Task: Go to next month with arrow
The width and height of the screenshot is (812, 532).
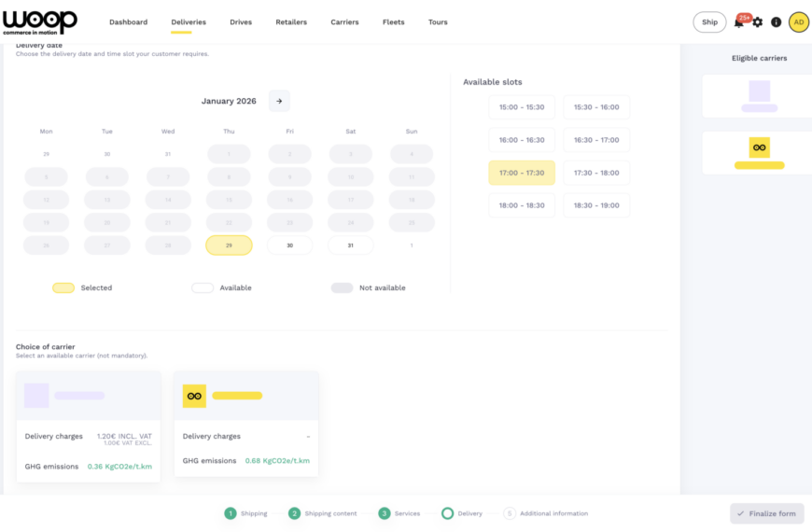Action: click(279, 101)
